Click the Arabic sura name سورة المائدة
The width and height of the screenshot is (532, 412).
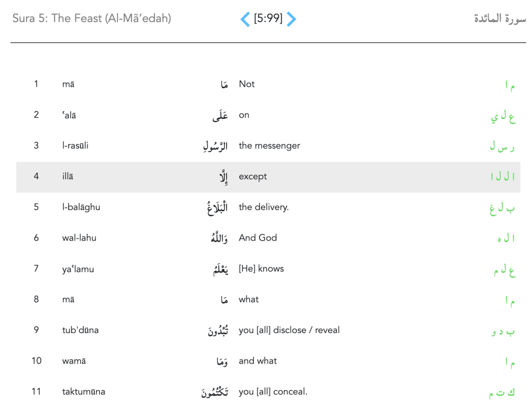tap(500, 19)
